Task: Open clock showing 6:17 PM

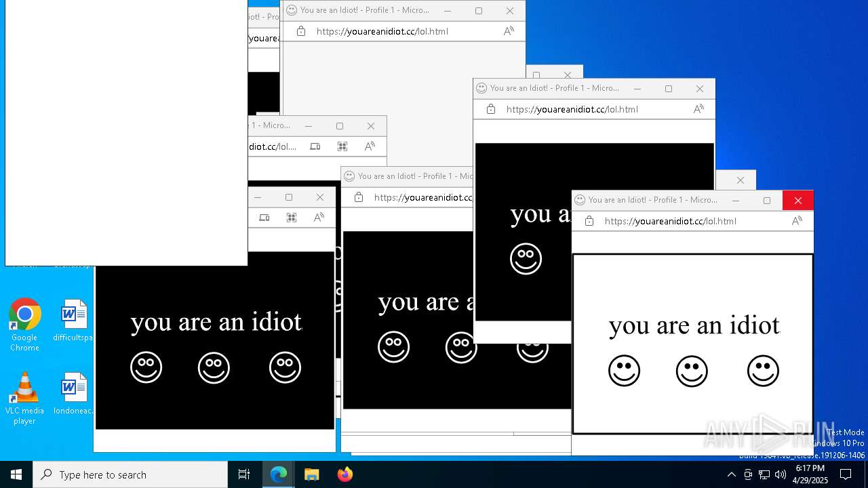Action: coord(810,474)
